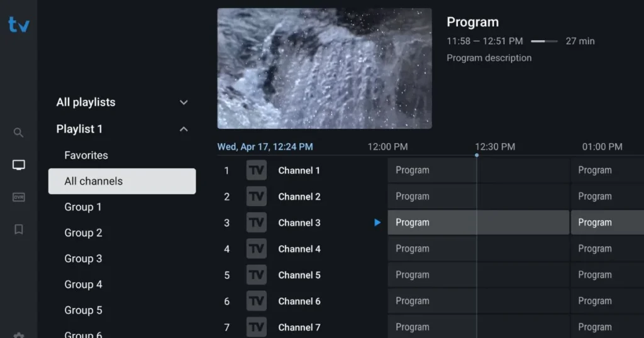Image resolution: width=644 pixels, height=338 pixels.
Task: Select Channel 4 name
Action: click(x=299, y=249)
